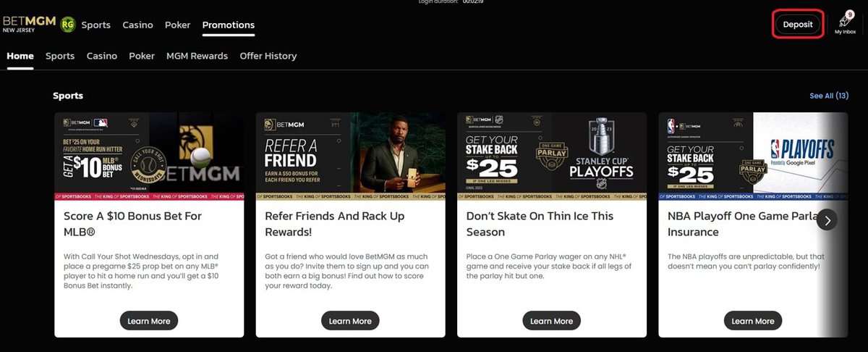Advance carousel with the right arrow
The width and height of the screenshot is (868, 352).
click(x=827, y=219)
